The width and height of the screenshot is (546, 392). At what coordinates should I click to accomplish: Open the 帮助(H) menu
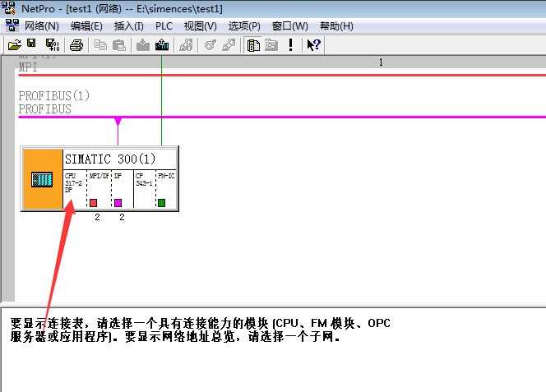[x=336, y=26]
